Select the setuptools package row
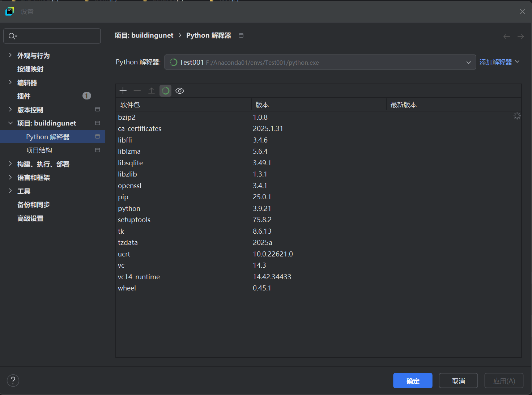 [319, 220]
